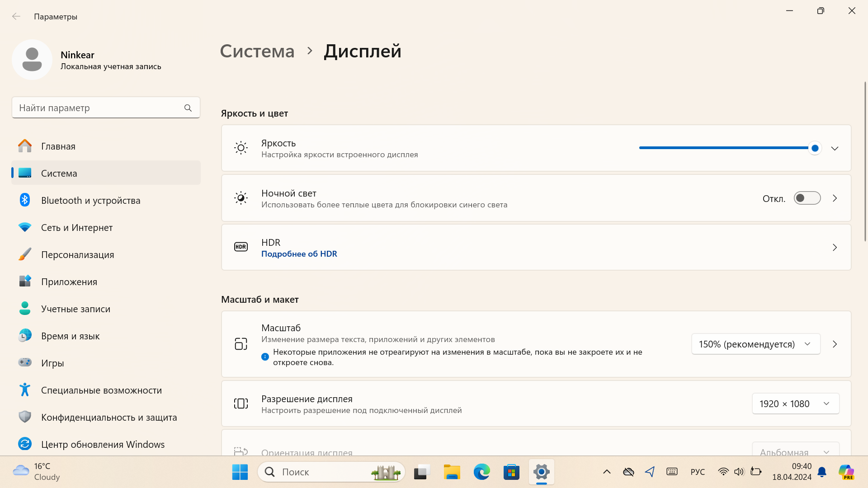This screenshot has width=868, height=488.
Task: Open the Copilot preview icon in taskbar
Action: click(846, 472)
